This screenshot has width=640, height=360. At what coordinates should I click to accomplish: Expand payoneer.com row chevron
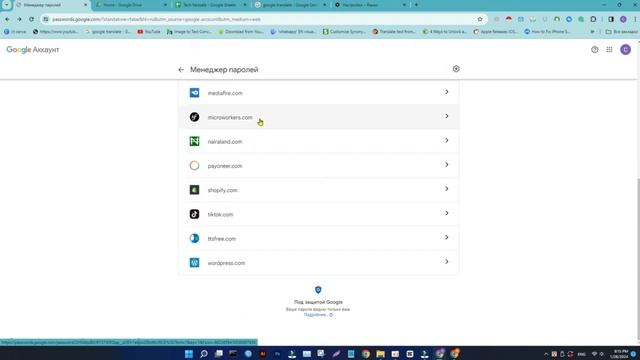(447, 164)
